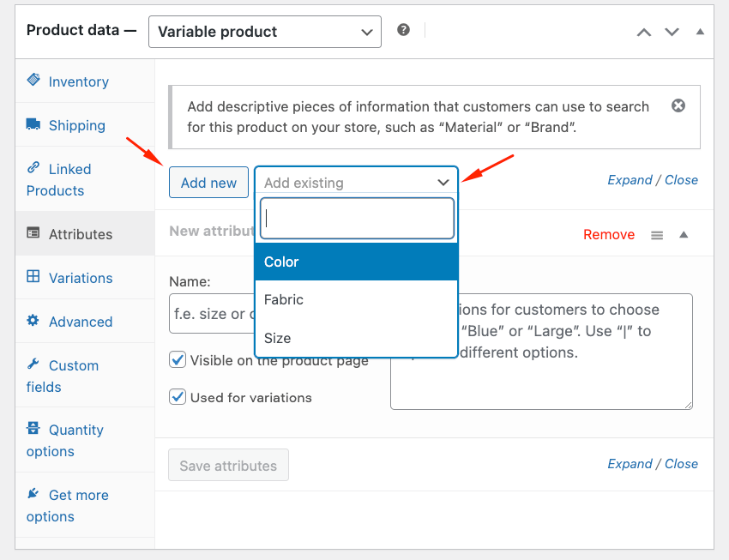The height and width of the screenshot is (560, 729).
Task: Click the Shipping truck icon
Action: point(33,124)
